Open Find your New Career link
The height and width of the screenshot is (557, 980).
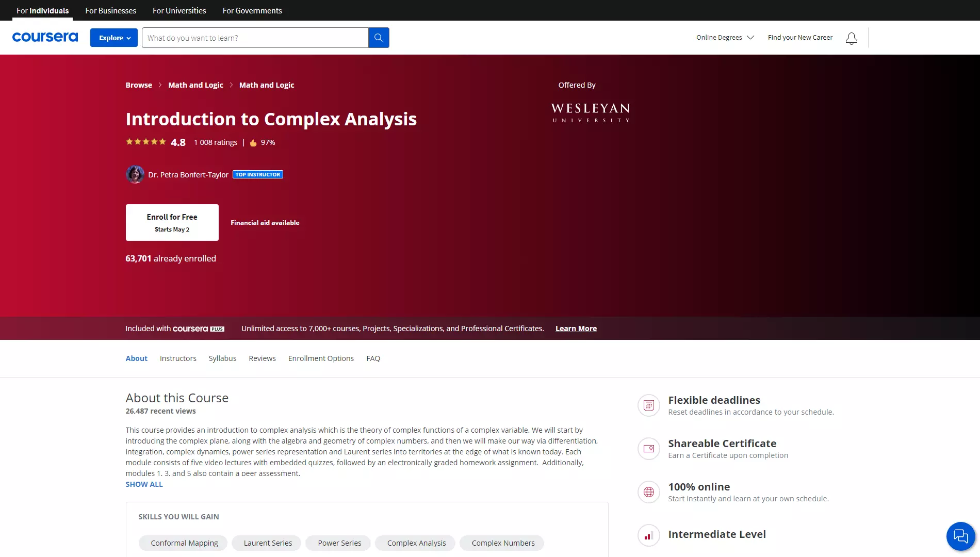800,38
